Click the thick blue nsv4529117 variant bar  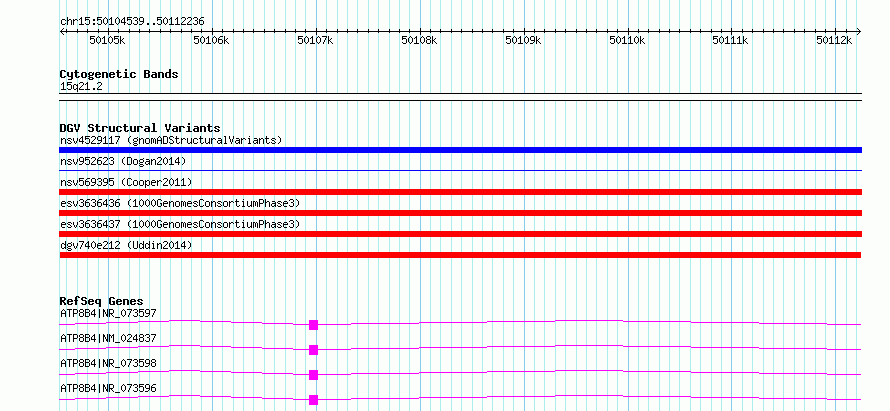(x=460, y=150)
